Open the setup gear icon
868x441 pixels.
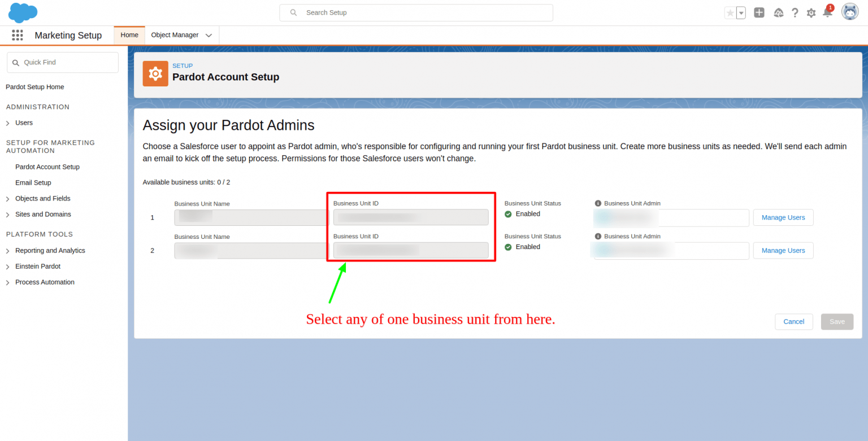pos(811,12)
